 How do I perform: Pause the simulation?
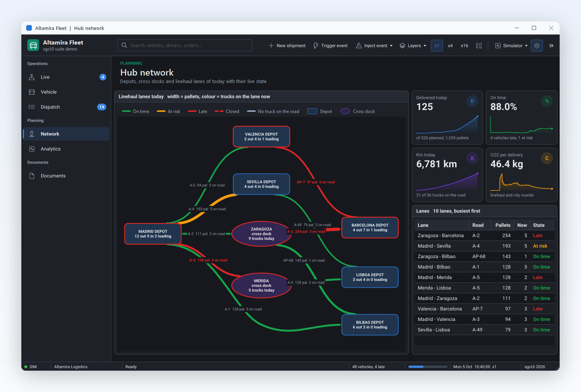tap(479, 46)
